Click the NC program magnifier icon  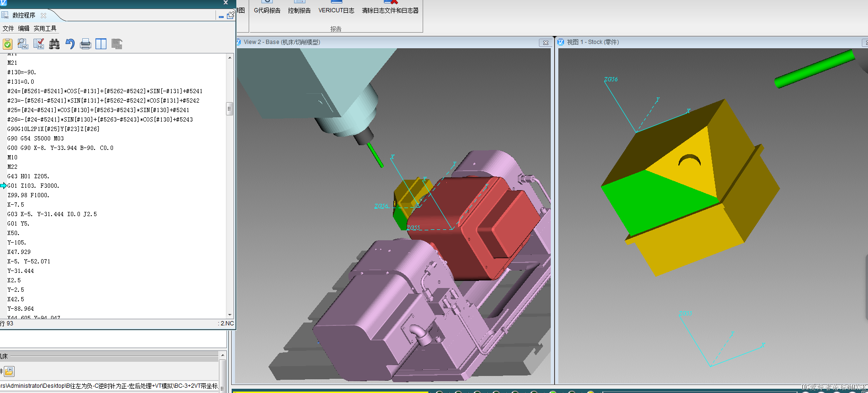pos(23,44)
